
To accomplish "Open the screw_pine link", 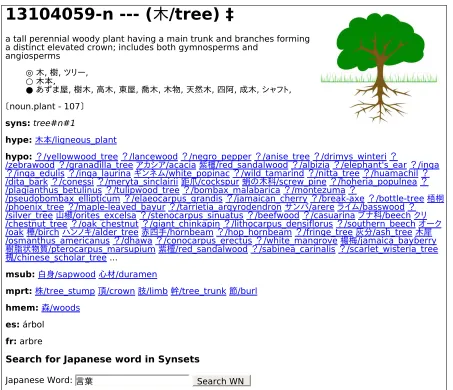I will 284,182.
